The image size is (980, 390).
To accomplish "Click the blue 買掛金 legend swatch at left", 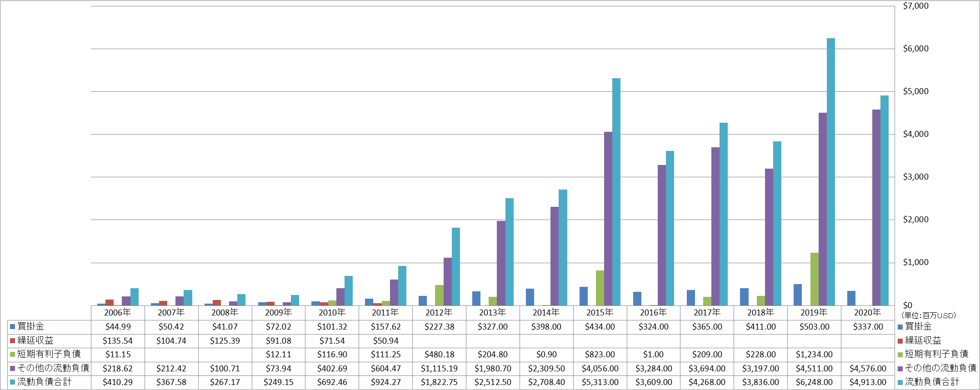I will 13,326.
